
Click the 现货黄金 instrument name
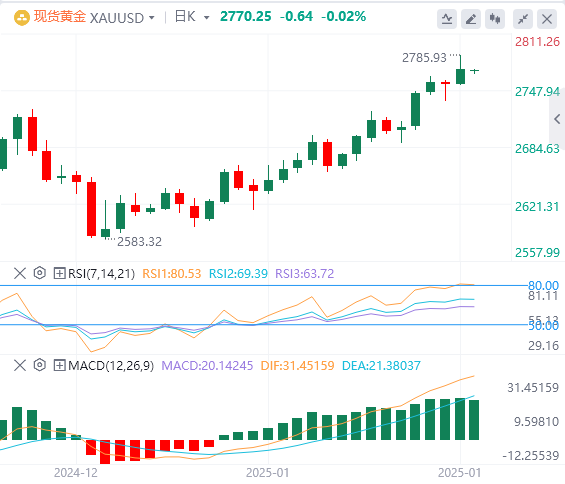(x=60, y=17)
